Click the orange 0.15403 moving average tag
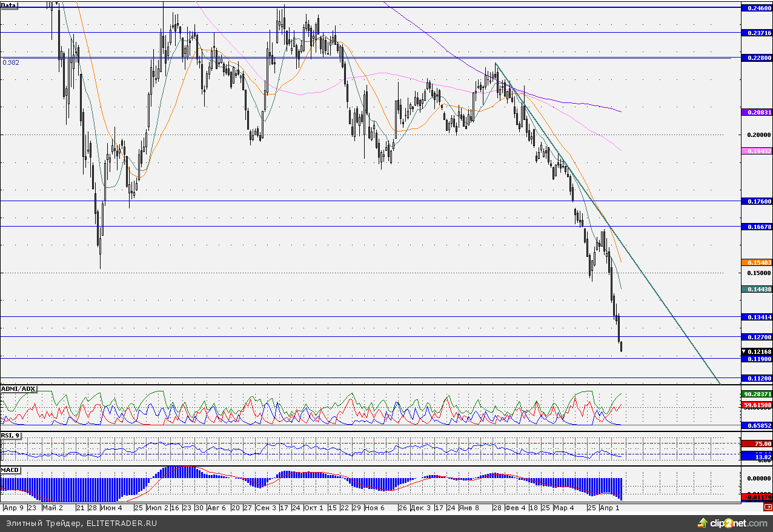Viewport: 773px width, 532px height. point(757,262)
